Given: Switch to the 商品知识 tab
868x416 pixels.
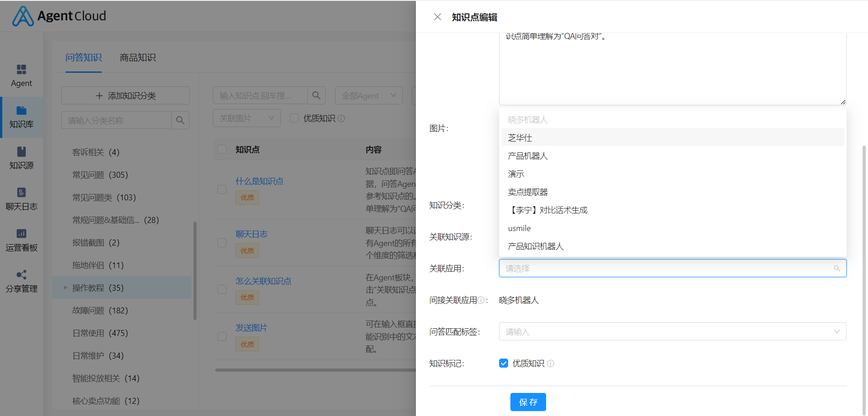Looking at the screenshot, I should point(138,57).
